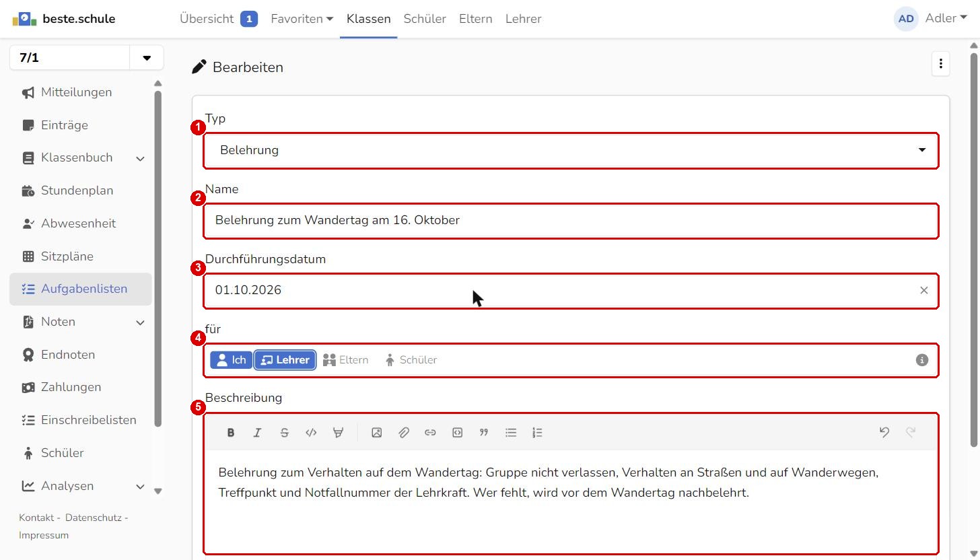Open the Eltern tab in the top navigation
The height and width of the screenshot is (560, 980).
point(475,19)
